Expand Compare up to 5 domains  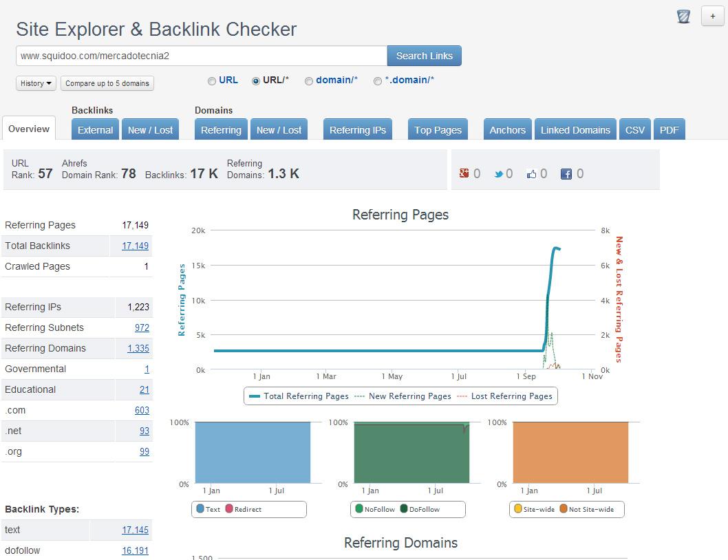coord(107,83)
